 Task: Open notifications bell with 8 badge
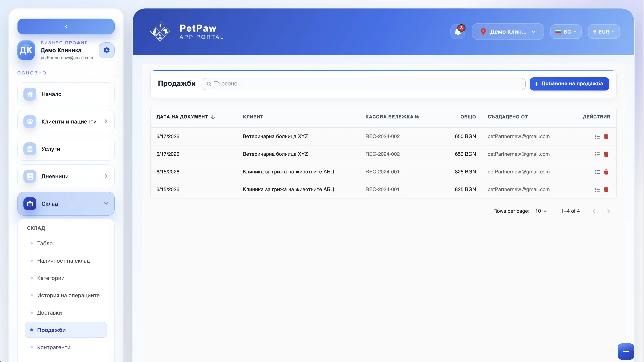pos(458,32)
